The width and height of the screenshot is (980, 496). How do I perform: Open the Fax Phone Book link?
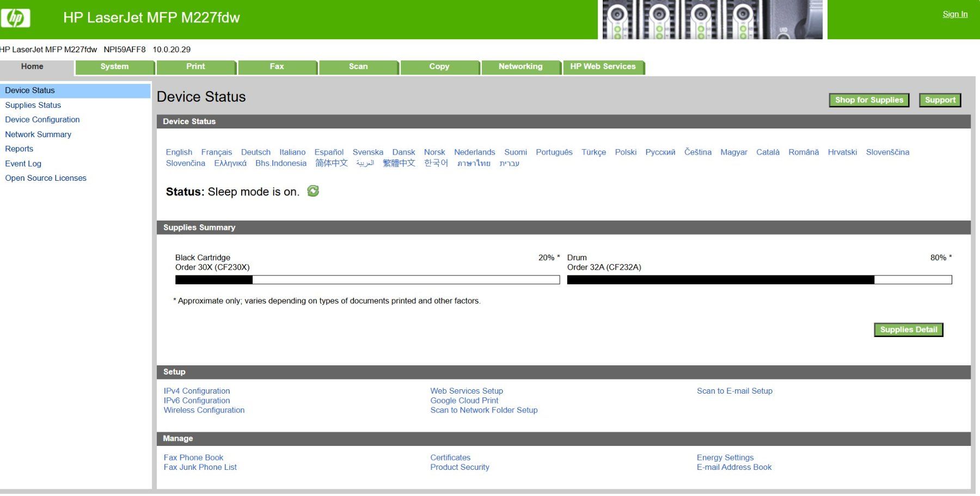[x=193, y=458]
